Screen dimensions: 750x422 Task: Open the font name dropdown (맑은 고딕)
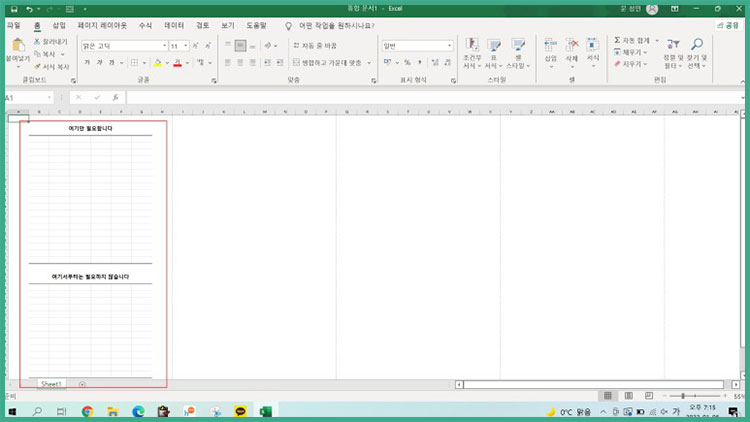tap(165, 46)
